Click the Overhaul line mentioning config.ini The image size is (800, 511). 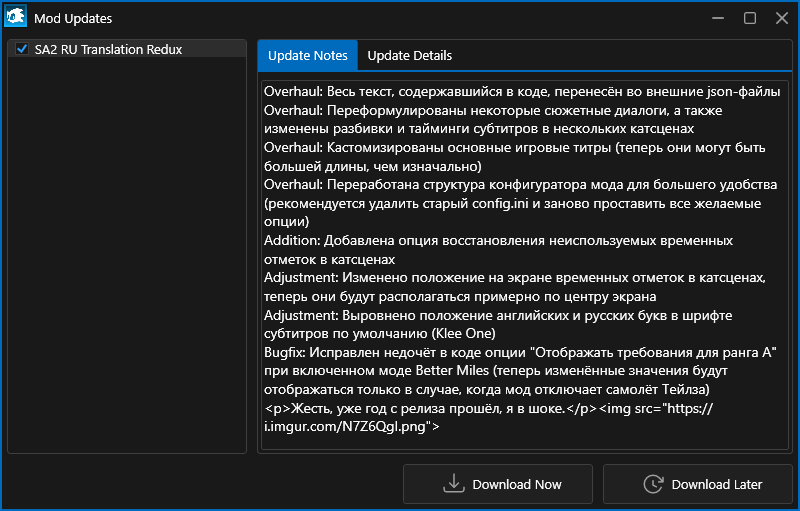512,185
